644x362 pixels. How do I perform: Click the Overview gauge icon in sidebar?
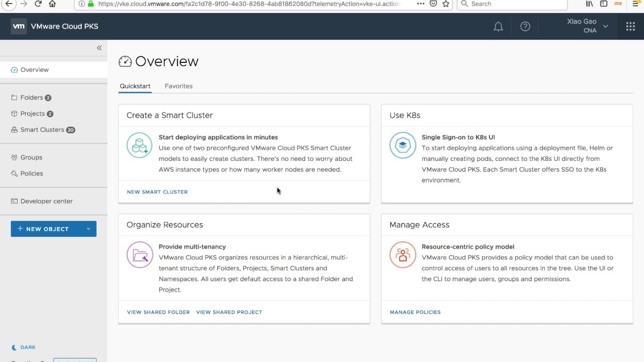point(15,70)
